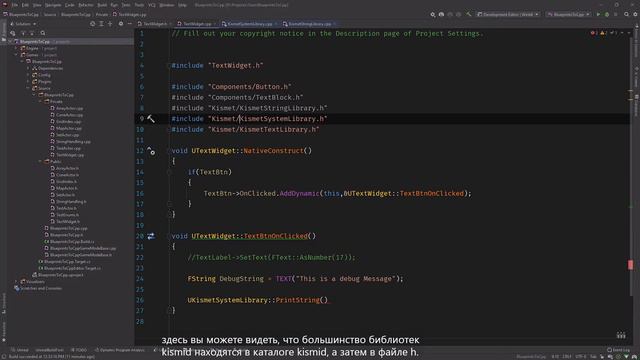Start debugging with the bug icon
The width and height of the screenshot is (640, 360).
point(607,14)
